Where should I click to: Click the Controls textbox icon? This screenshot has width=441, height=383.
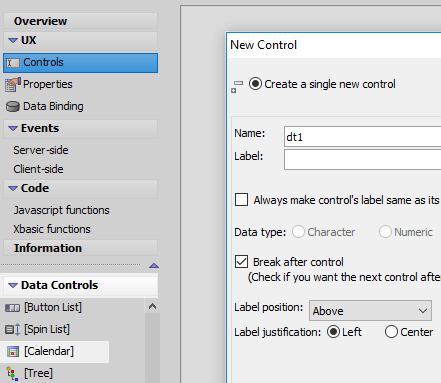(13, 63)
